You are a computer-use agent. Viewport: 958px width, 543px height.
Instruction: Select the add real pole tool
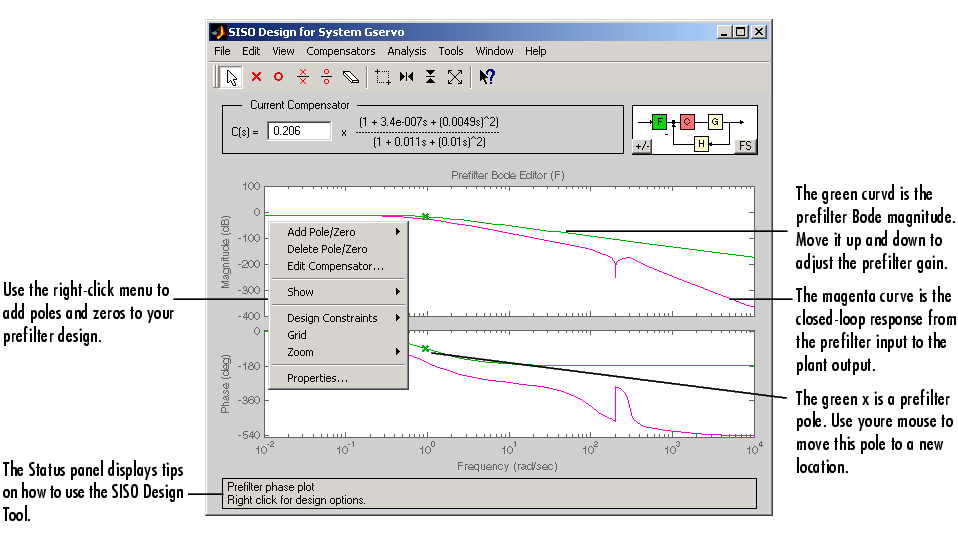(x=256, y=76)
